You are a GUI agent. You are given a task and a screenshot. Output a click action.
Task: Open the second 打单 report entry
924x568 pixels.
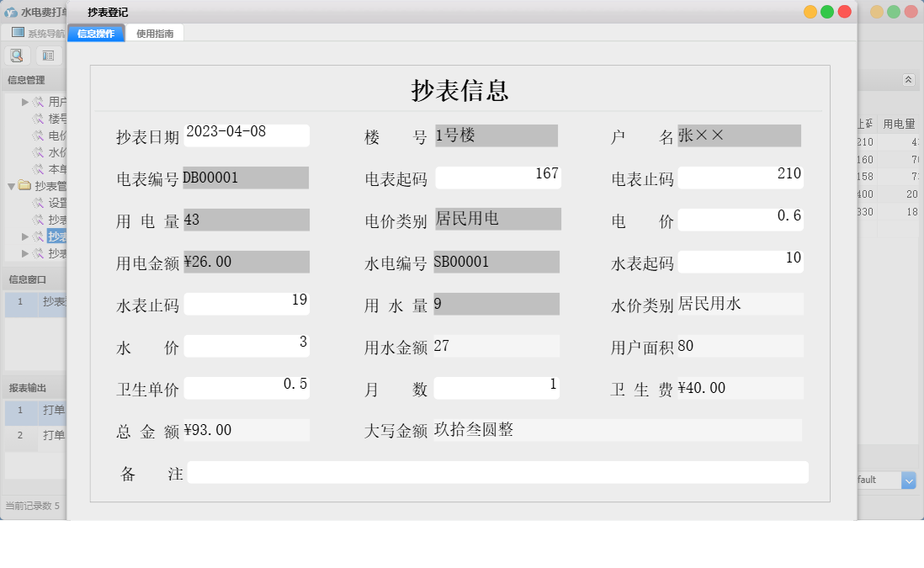pyautogui.click(x=50, y=435)
